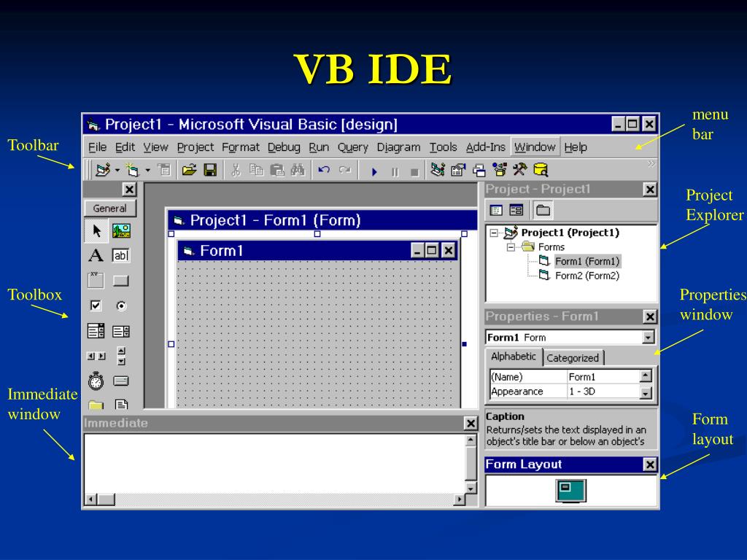Click the Find binoculars icon

pos(298,169)
